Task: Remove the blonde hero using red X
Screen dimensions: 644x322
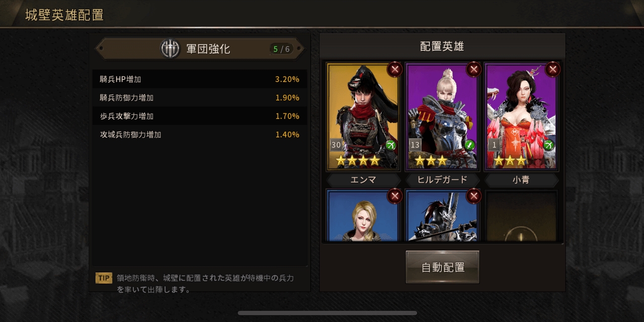Action: pos(395,196)
